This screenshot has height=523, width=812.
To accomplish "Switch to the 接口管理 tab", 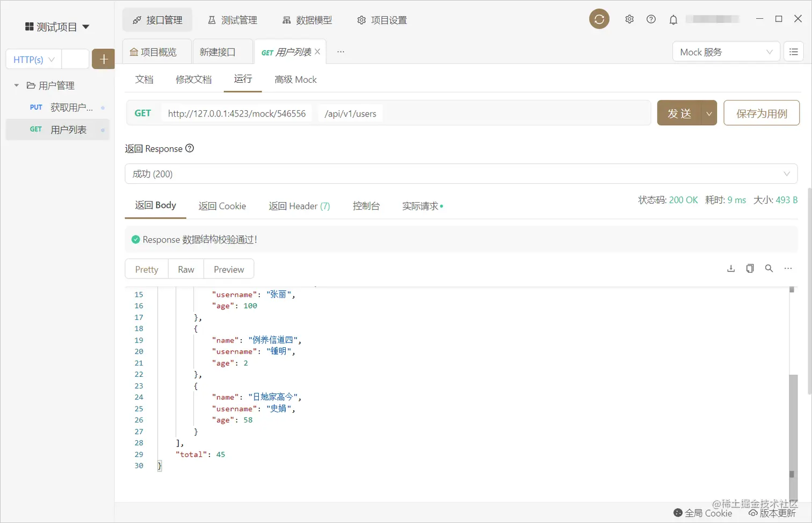I will coord(157,20).
